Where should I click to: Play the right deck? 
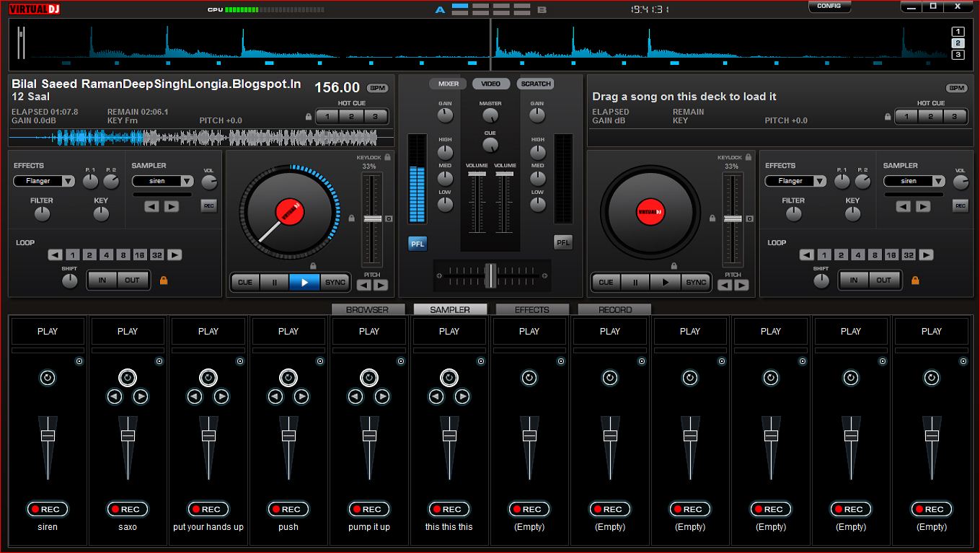(x=665, y=282)
